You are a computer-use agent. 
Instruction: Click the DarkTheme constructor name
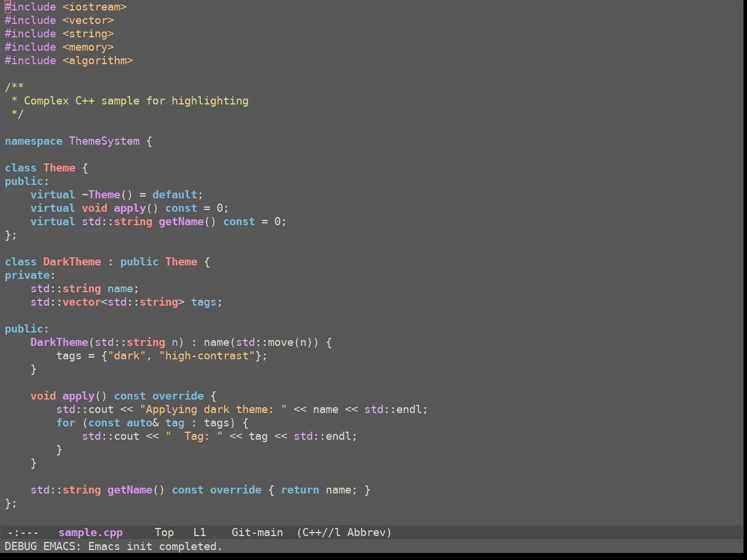[60, 342]
